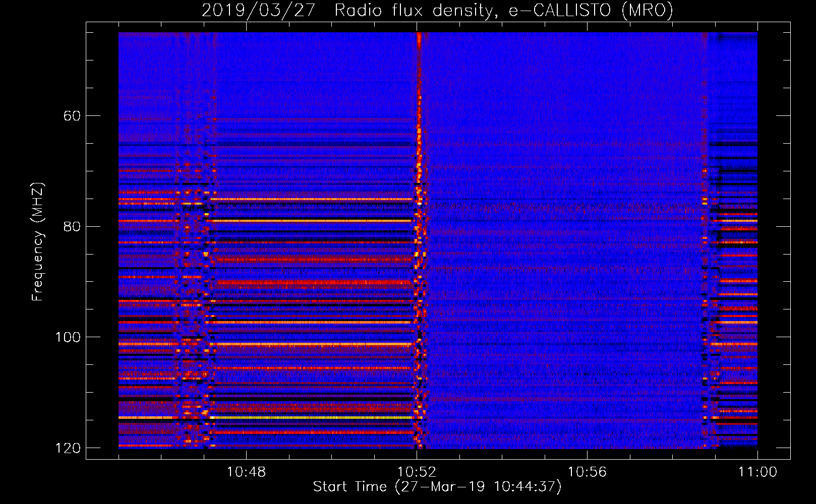Image resolution: width=816 pixels, height=504 pixels.
Task: Click the 80 frequency tick label
Action: click(72, 226)
